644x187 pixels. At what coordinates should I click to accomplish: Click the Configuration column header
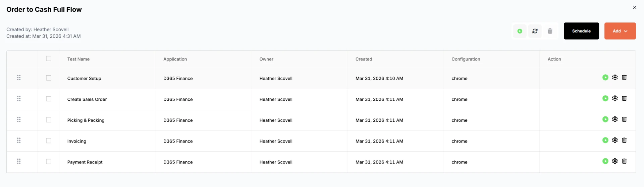pyautogui.click(x=466, y=59)
